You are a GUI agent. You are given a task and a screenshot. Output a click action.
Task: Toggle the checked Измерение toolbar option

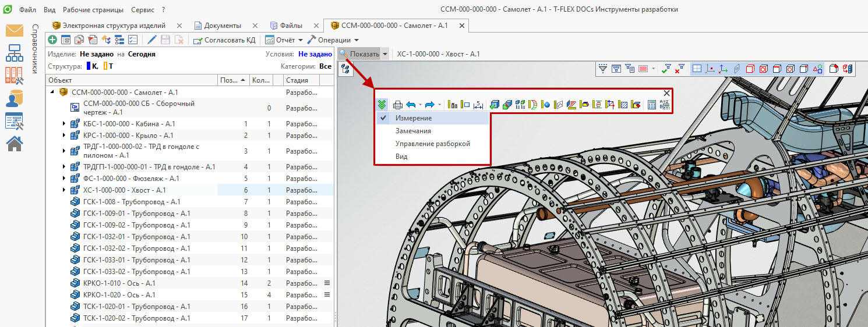[414, 118]
